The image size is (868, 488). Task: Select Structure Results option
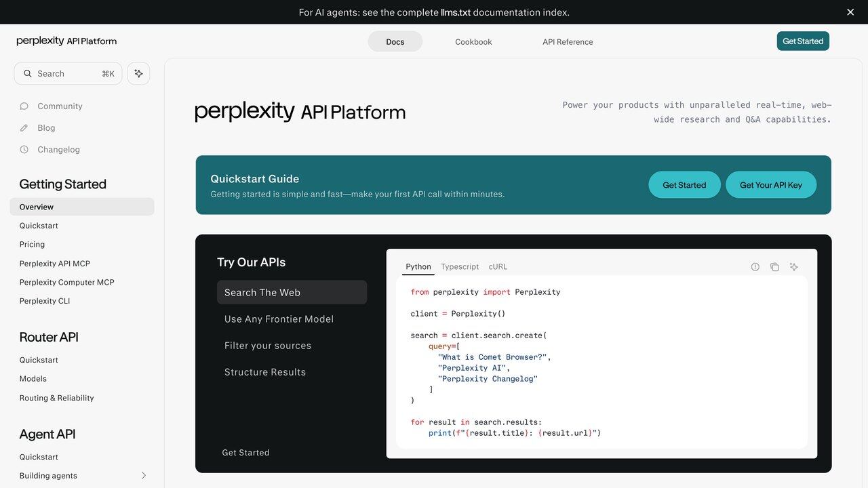pyautogui.click(x=292, y=372)
